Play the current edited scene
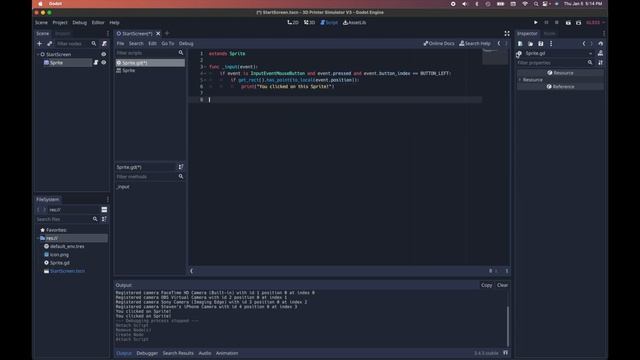This screenshot has height=360, width=640. click(x=568, y=22)
